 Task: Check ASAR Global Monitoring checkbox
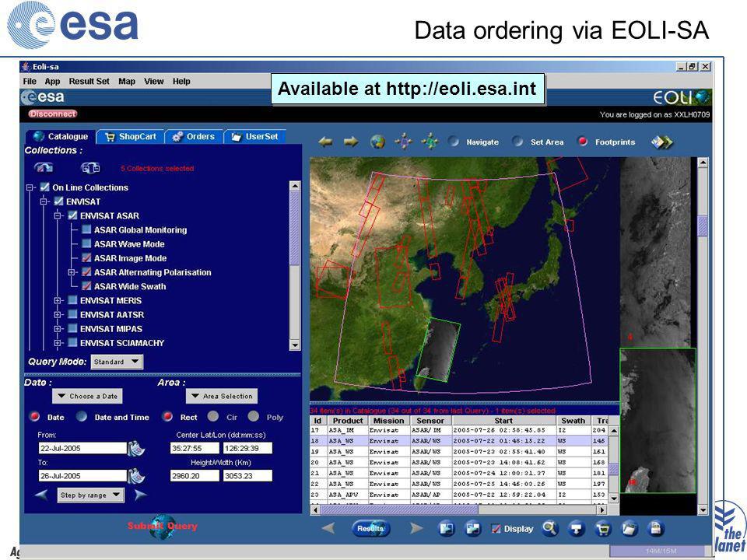pos(86,229)
